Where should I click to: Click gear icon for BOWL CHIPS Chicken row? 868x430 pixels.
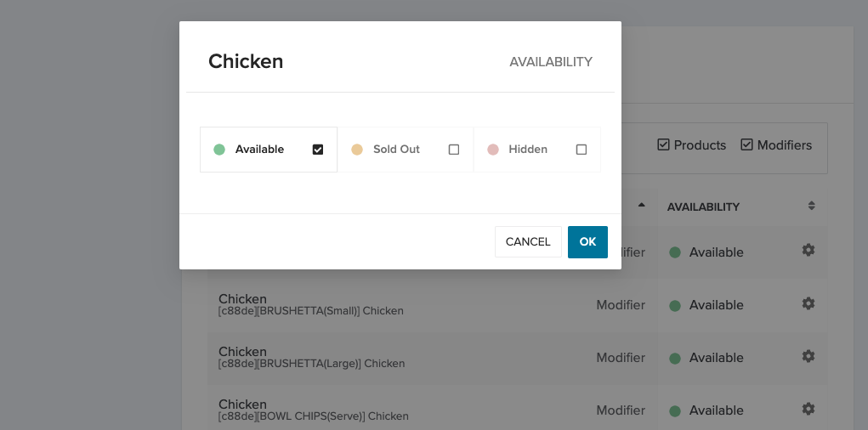coord(808,409)
